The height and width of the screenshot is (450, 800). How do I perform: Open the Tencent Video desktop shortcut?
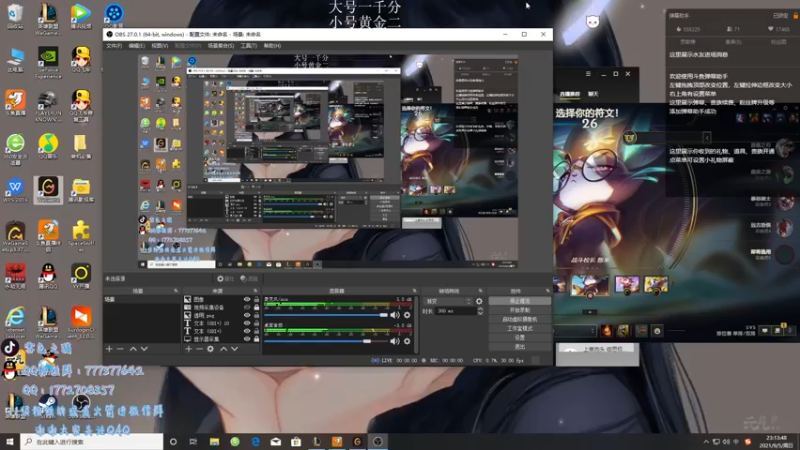(x=81, y=16)
